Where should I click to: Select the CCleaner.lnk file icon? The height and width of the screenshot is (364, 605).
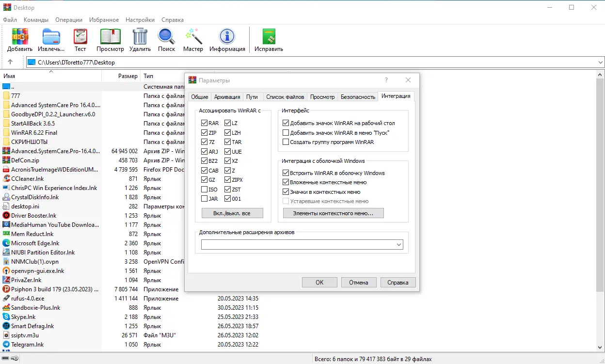point(6,179)
